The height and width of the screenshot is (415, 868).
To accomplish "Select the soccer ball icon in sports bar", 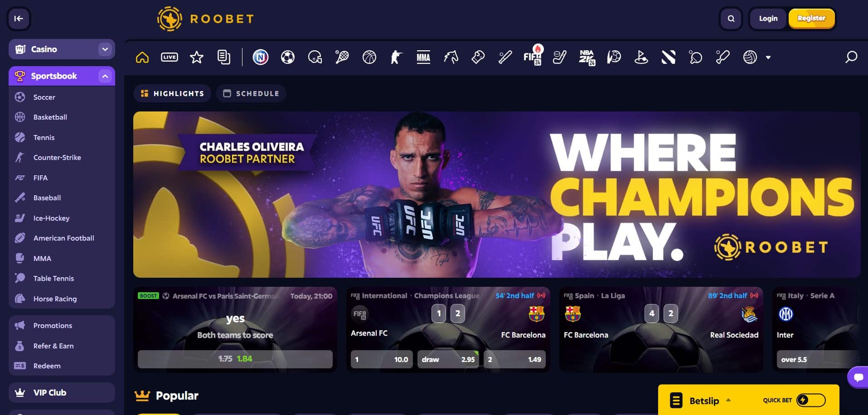I will [x=288, y=57].
